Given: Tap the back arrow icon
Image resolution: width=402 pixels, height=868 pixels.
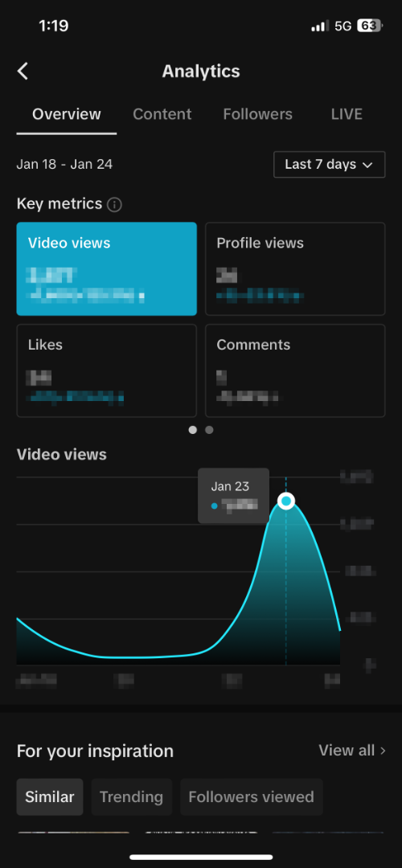Looking at the screenshot, I should point(23,72).
